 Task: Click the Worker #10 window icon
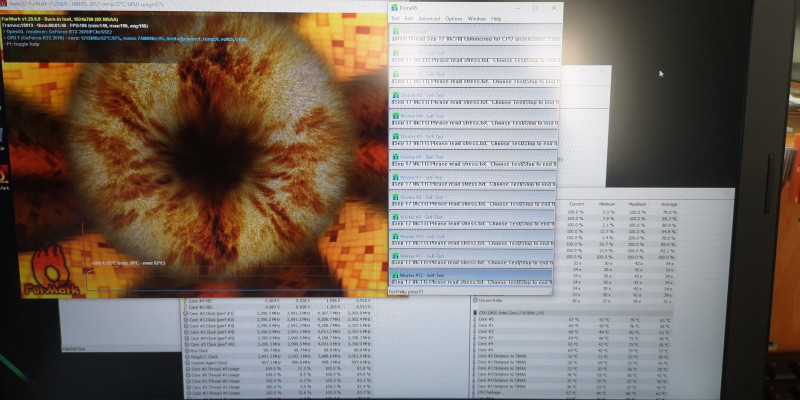(395, 237)
